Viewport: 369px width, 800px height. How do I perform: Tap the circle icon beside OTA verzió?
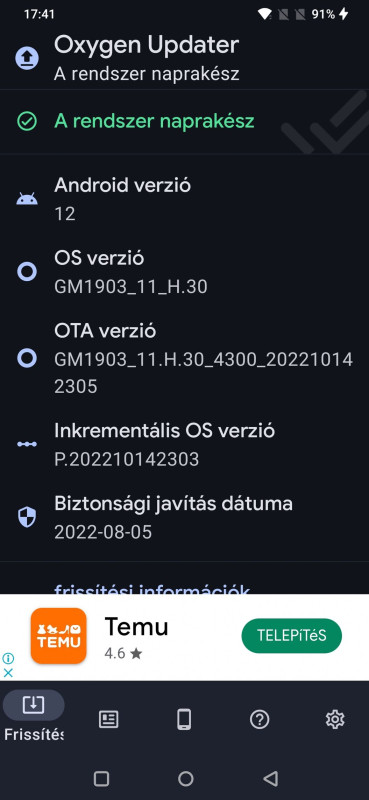tap(27, 359)
